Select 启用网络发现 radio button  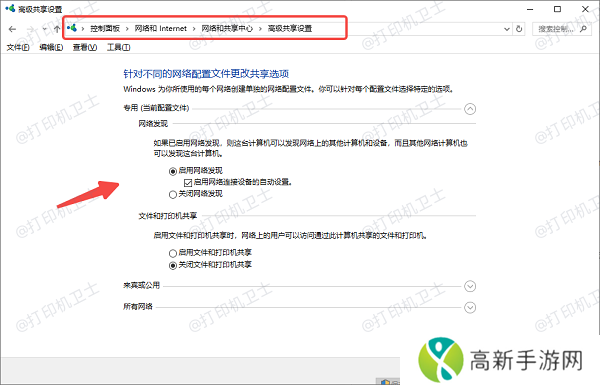173,171
